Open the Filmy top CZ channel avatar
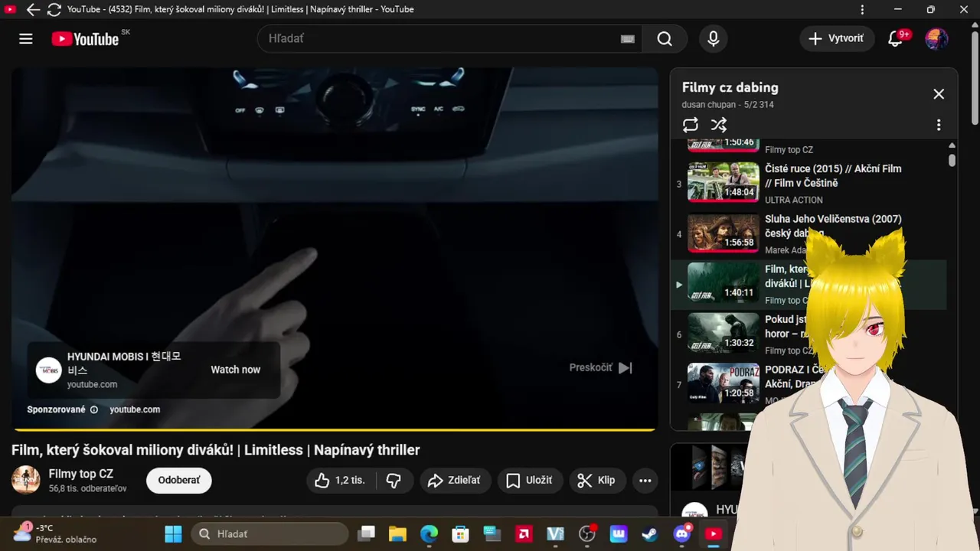 (x=26, y=480)
